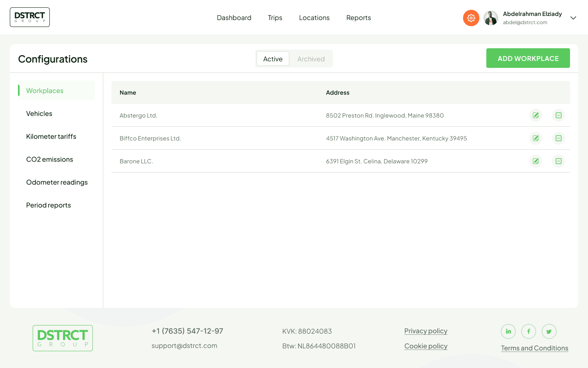
Task: Open the Trips menu item
Action: coord(275,18)
